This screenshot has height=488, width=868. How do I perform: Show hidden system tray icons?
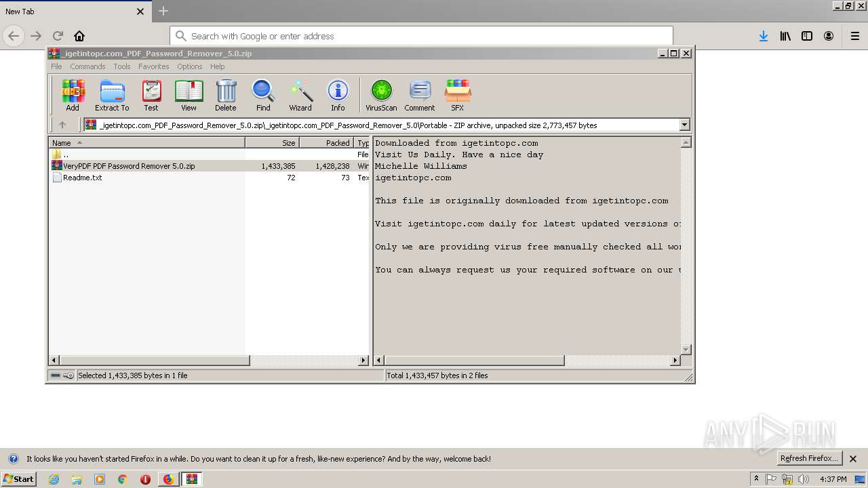pyautogui.click(x=757, y=479)
